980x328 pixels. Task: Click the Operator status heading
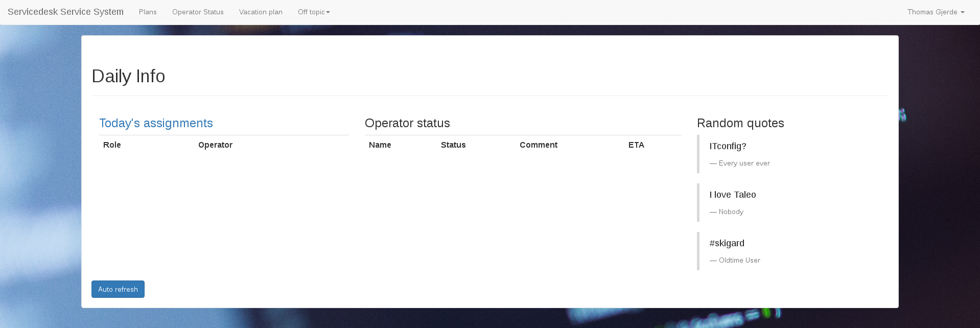tap(407, 123)
